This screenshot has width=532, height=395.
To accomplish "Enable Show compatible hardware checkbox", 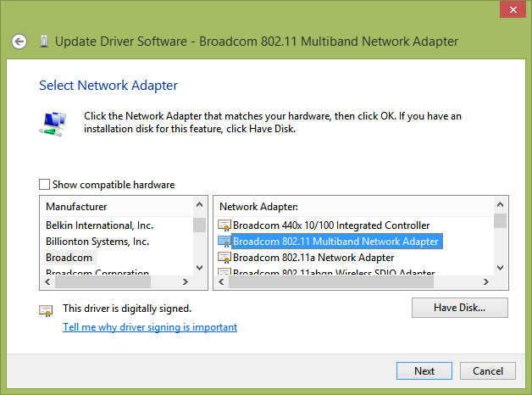I will [x=44, y=185].
